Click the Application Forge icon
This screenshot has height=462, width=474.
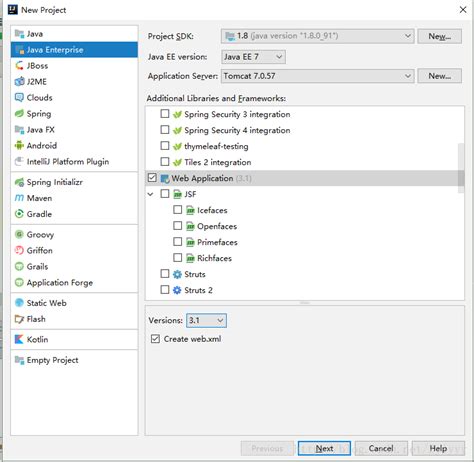point(19,283)
